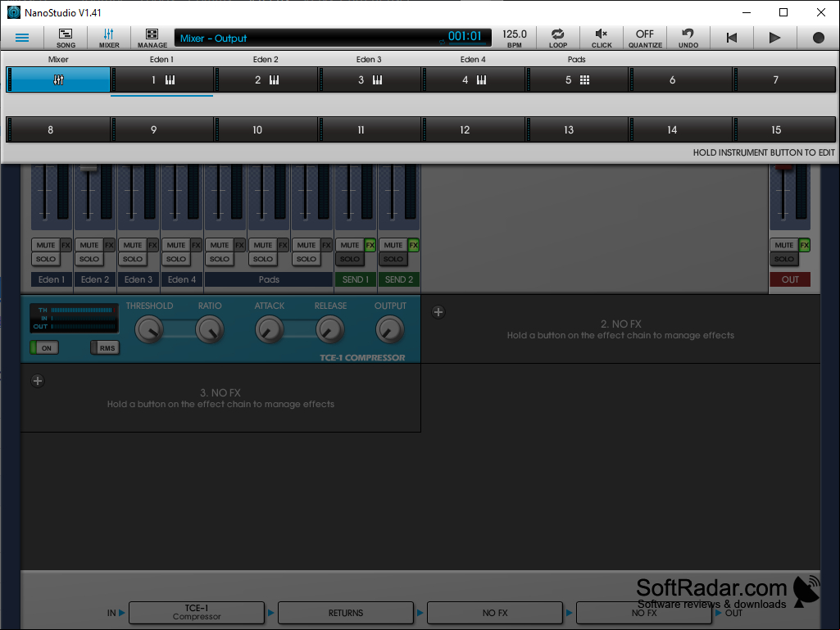Change the Quantize OFF setting
840x630 pixels.
pos(645,38)
